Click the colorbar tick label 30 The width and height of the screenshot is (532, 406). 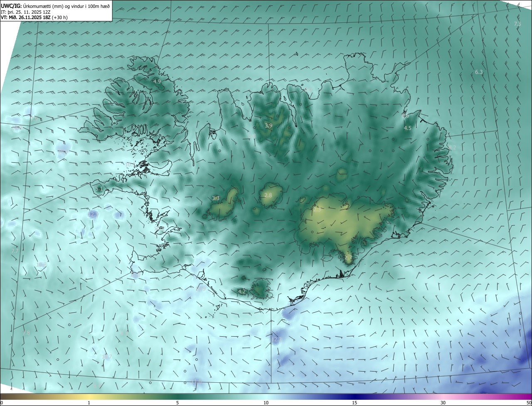[443, 403]
